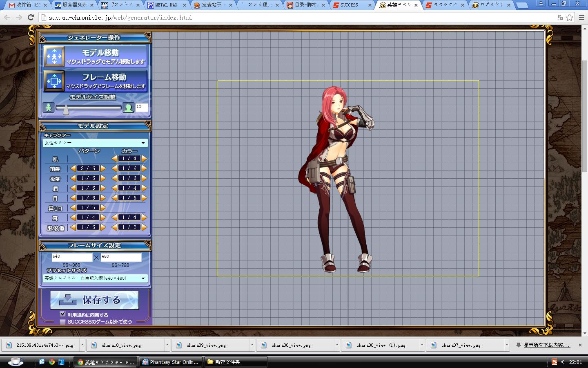Open the chara10_view.png download
Screen dimensions: 588x368
click(x=125, y=345)
